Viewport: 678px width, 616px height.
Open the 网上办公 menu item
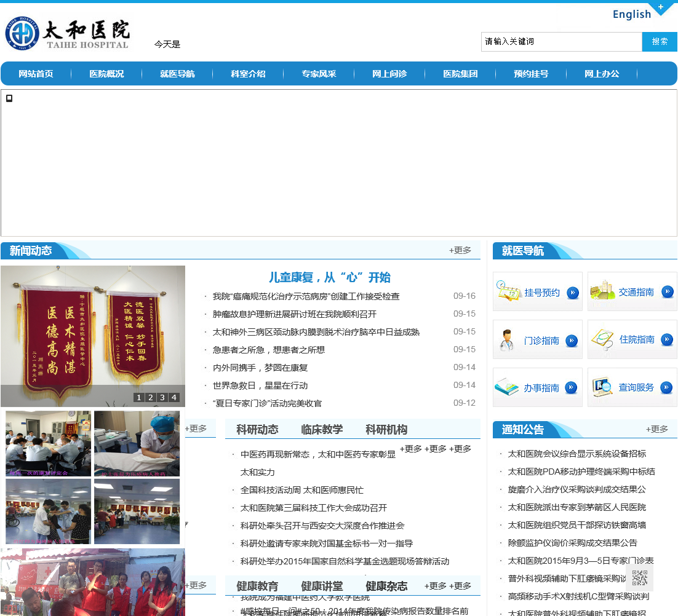click(602, 74)
